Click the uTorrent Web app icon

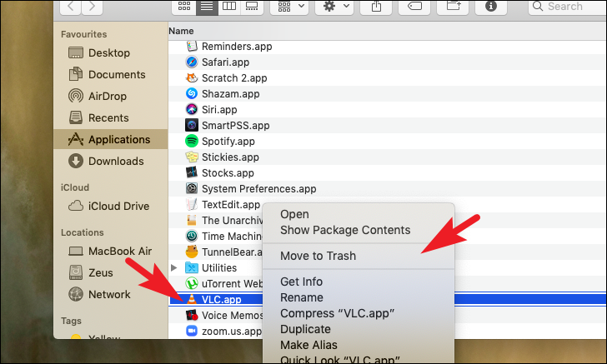[192, 283]
